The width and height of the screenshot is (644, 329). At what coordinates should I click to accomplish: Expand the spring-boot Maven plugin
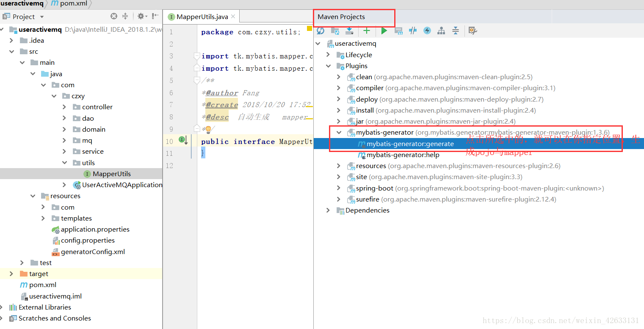pos(339,188)
